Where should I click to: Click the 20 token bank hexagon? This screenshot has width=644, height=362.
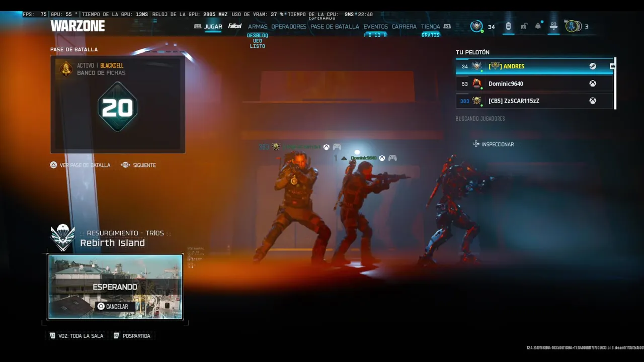coord(117,107)
